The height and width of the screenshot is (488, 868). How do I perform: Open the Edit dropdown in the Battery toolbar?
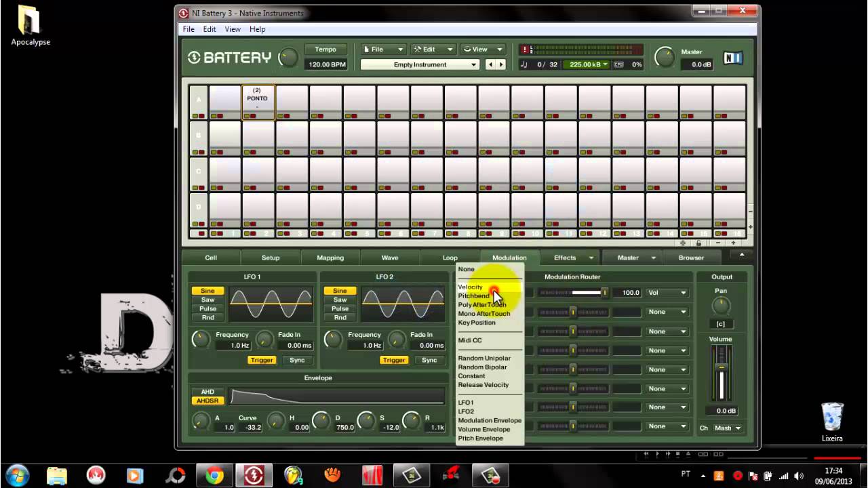point(433,49)
